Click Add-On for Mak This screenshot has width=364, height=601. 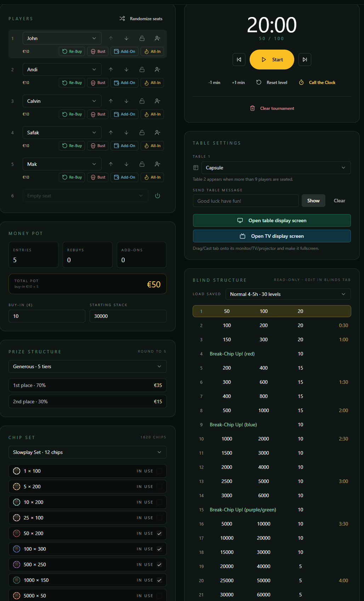pyautogui.click(x=124, y=177)
